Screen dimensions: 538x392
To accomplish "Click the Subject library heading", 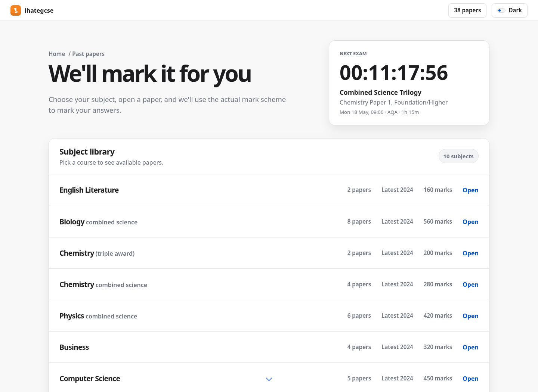I will [87, 152].
